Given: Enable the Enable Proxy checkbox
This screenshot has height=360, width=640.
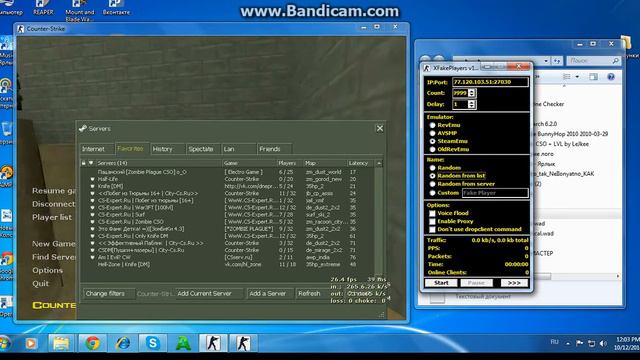Looking at the screenshot, I should pos(432,221).
